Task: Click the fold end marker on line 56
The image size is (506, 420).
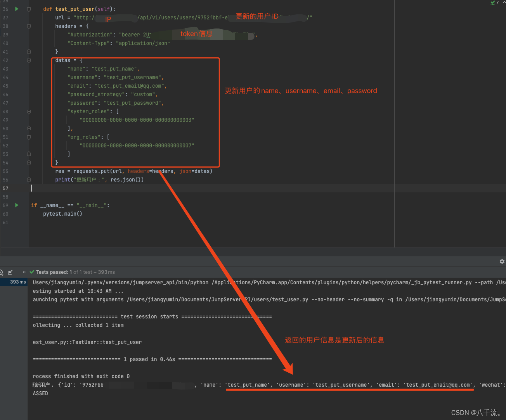Action: click(x=29, y=180)
